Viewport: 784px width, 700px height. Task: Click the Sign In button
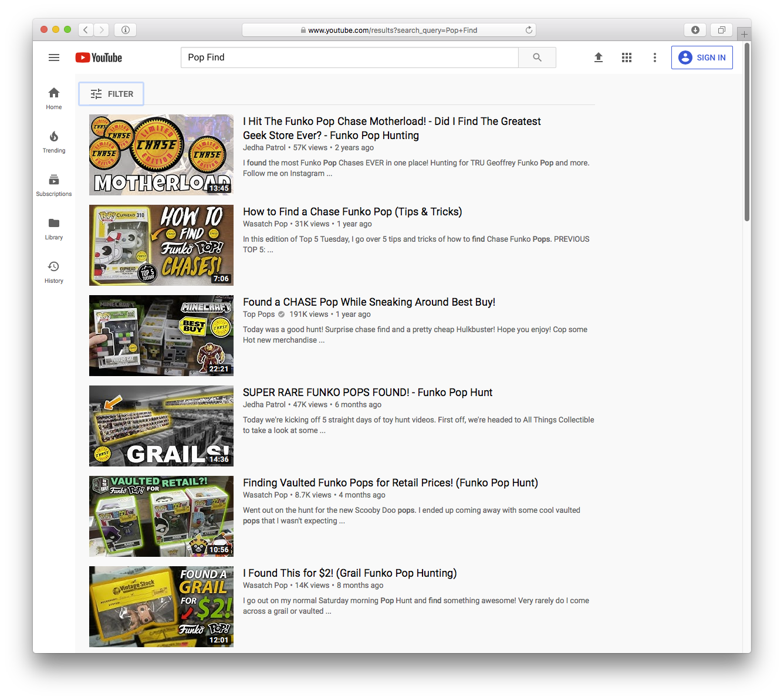(x=702, y=58)
